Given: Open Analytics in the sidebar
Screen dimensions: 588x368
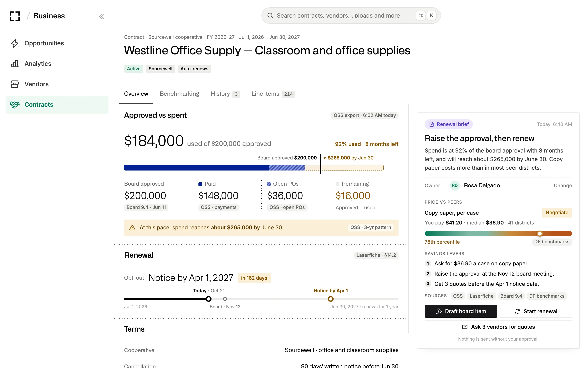Looking at the screenshot, I should tap(57, 64).
